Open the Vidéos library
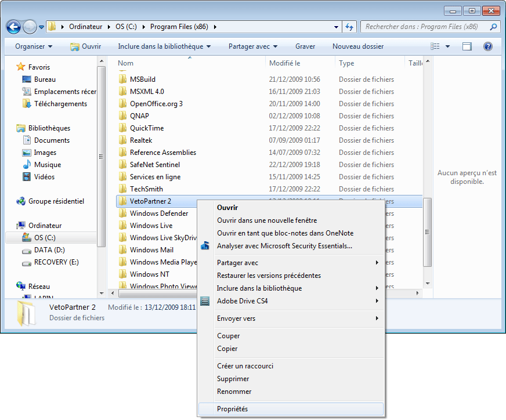 [x=39, y=177]
